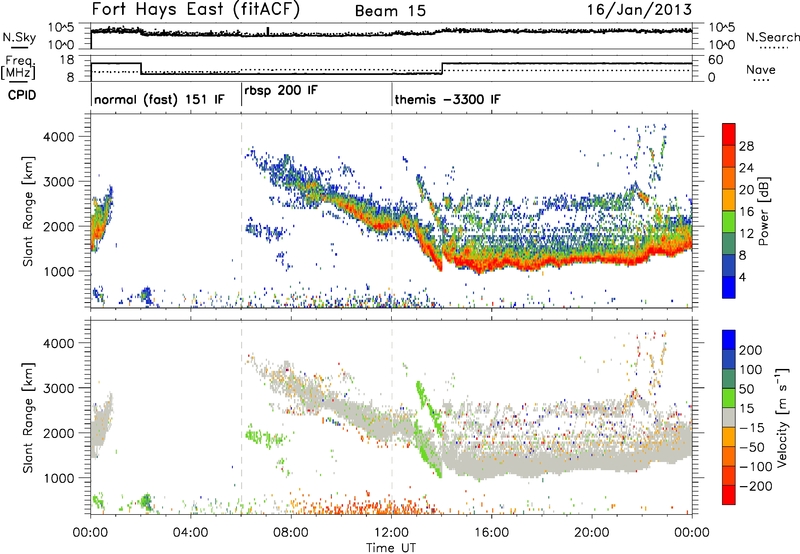Select the 'N.Sky' legend label

click(x=19, y=37)
